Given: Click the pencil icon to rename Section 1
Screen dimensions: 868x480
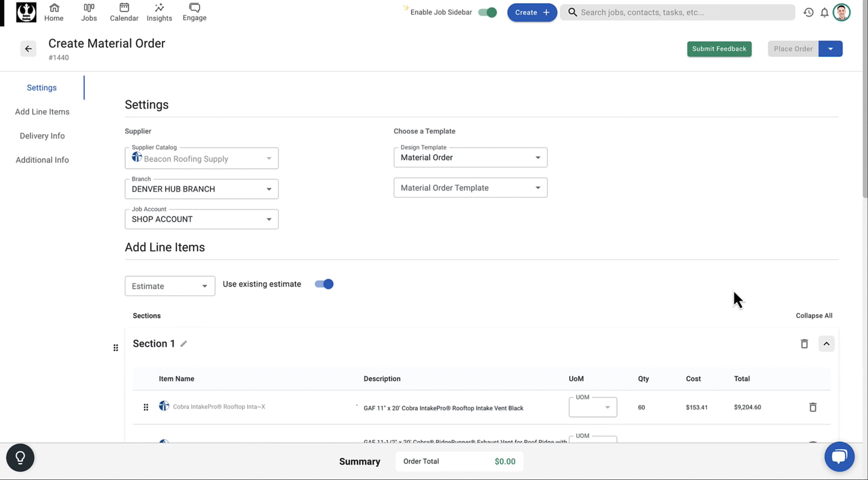Looking at the screenshot, I should pyautogui.click(x=184, y=343).
